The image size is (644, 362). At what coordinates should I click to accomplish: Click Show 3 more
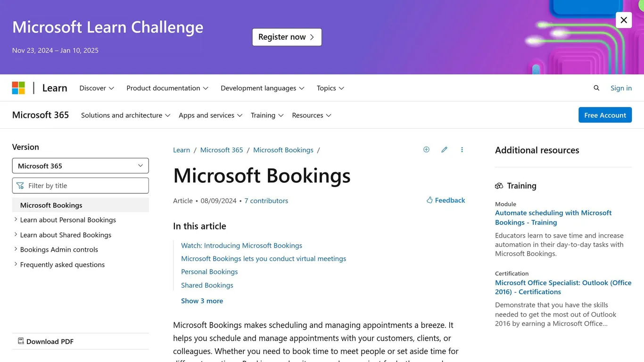[202, 301]
